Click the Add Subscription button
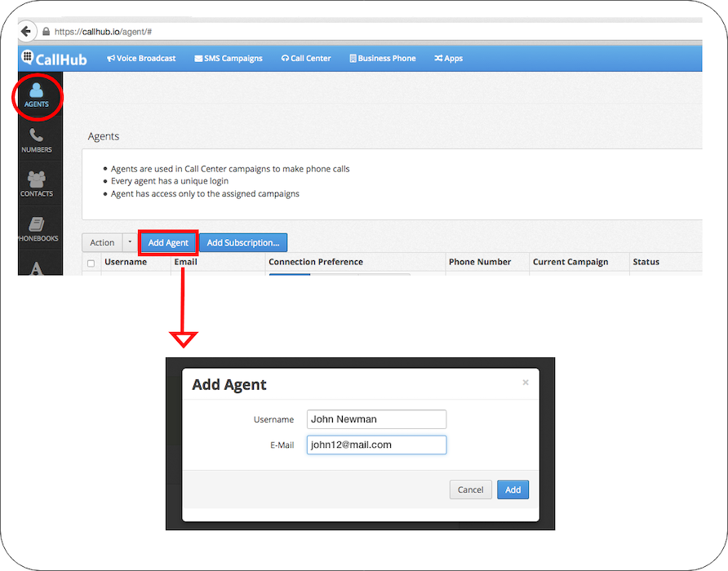The height and width of the screenshot is (571, 728). [243, 243]
